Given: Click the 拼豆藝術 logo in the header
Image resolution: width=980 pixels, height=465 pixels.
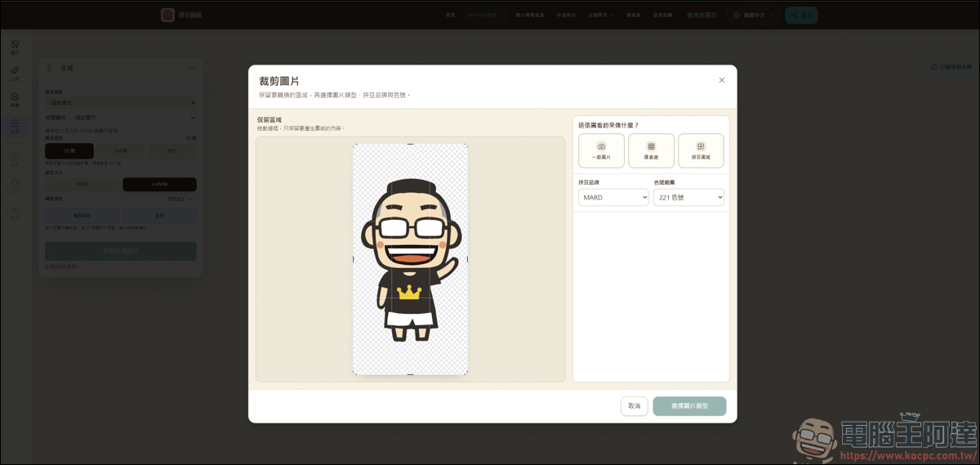Looking at the screenshot, I should tap(181, 15).
